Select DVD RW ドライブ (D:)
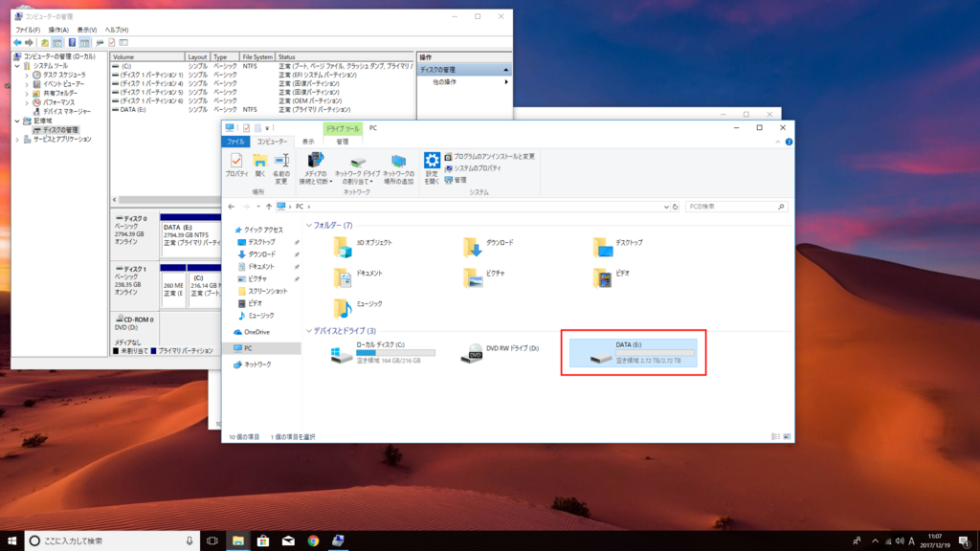 (x=500, y=353)
